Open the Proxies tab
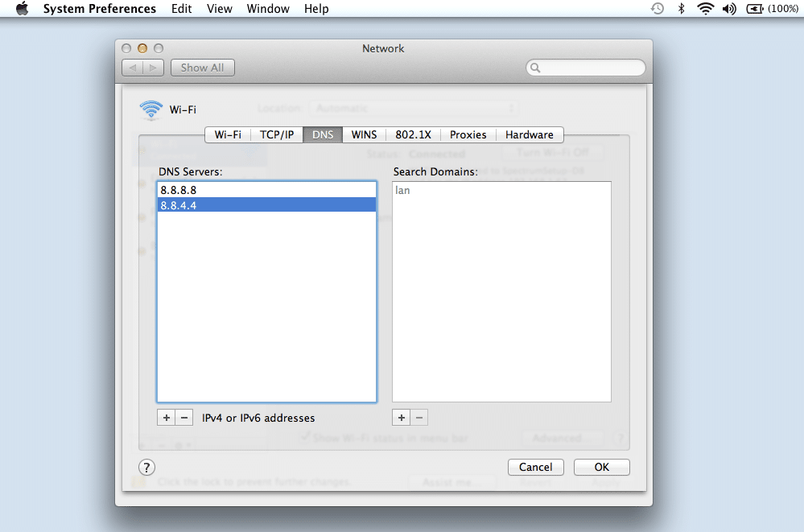This screenshot has height=532, width=804. tap(468, 134)
